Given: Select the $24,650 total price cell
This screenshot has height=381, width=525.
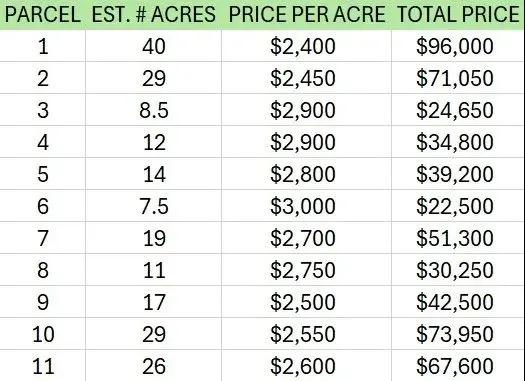Looking at the screenshot, I should 458,110.
